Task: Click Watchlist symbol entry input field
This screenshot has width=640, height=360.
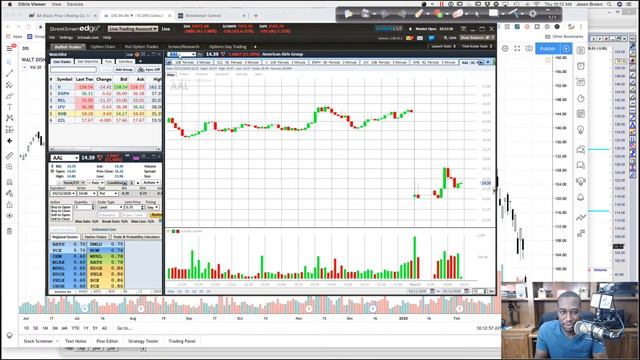Action: pyautogui.click(x=73, y=70)
